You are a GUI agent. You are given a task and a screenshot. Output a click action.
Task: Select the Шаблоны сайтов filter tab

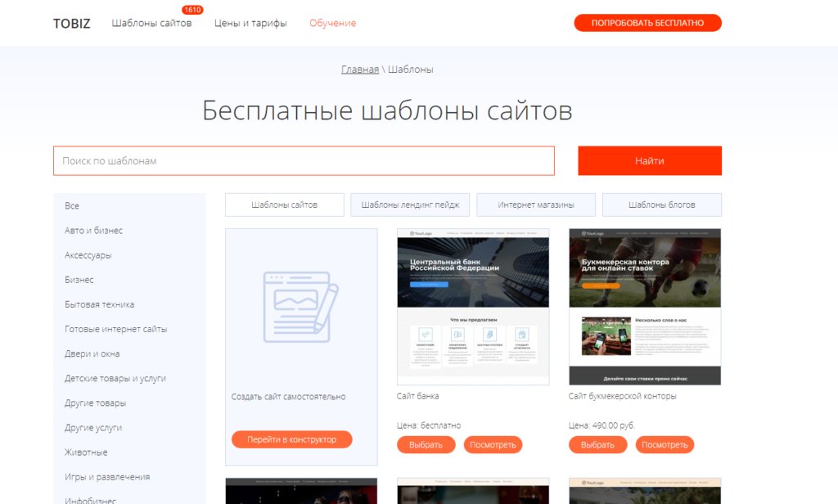284,204
